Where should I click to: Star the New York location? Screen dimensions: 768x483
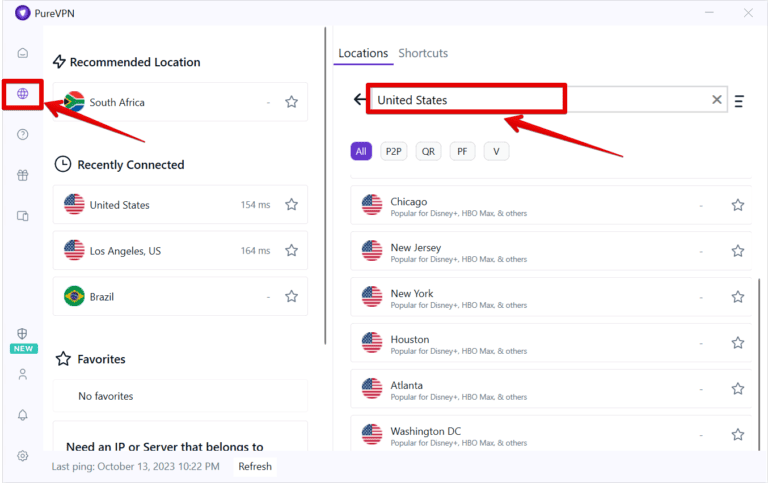point(737,297)
